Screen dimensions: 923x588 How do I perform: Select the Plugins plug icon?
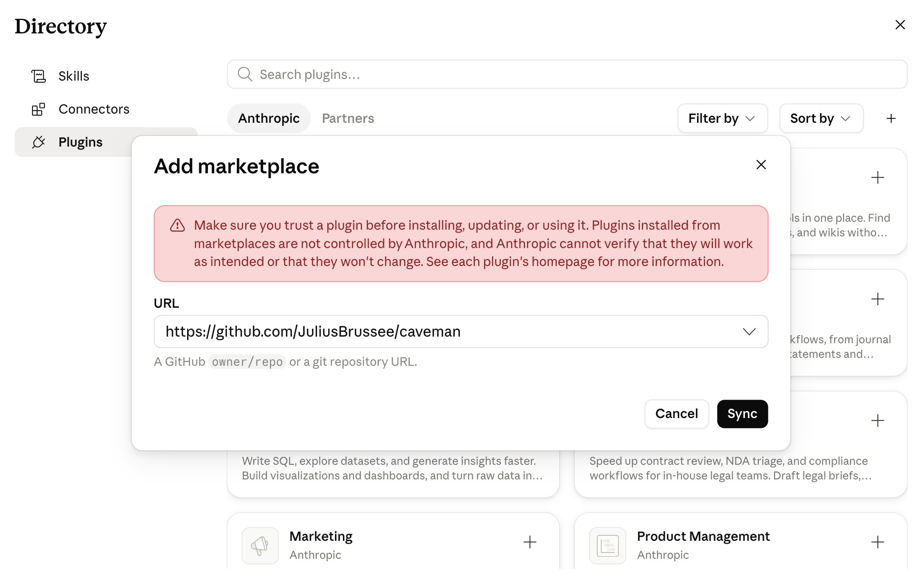point(38,142)
